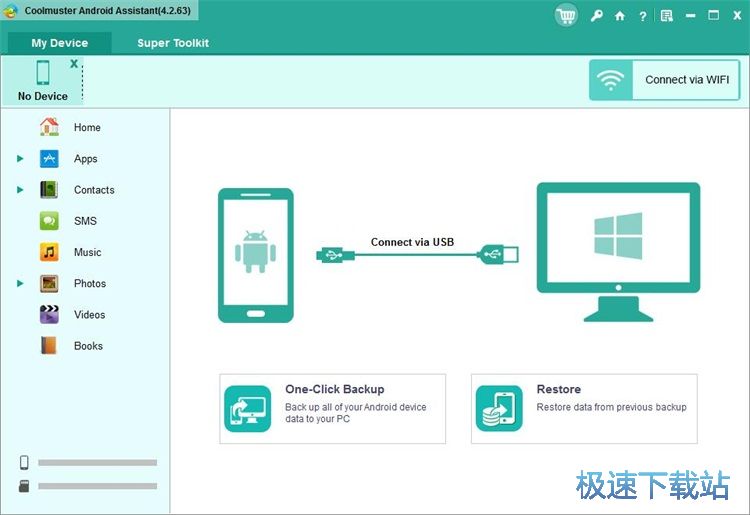The image size is (750, 515).
Task: Click the Music orange note icon
Action: 49,252
